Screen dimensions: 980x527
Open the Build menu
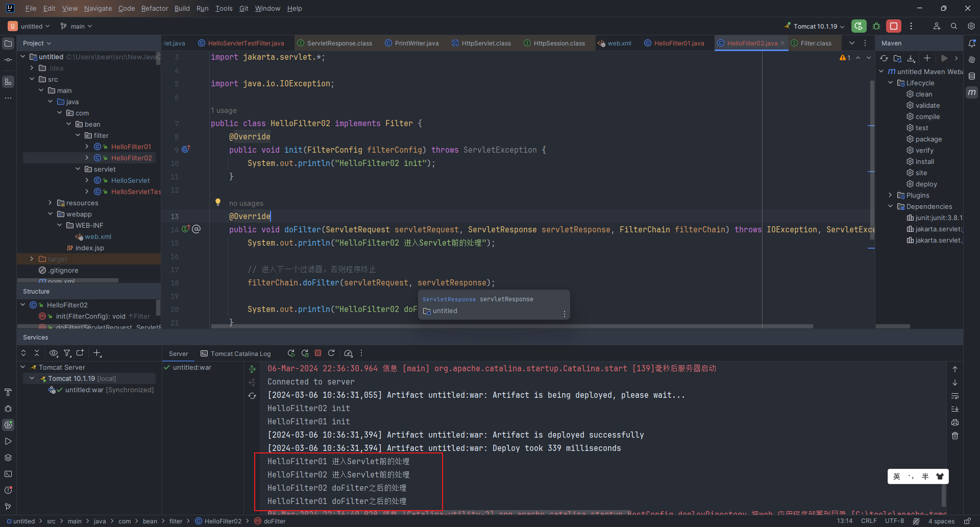point(182,8)
